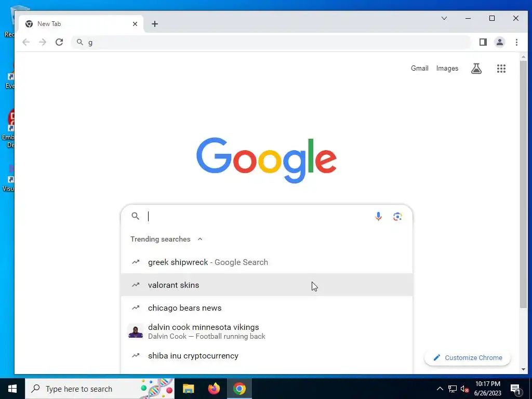Choose the valorant skins suggestion
The width and height of the screenshot is (532, 399).
pos(267,285)
